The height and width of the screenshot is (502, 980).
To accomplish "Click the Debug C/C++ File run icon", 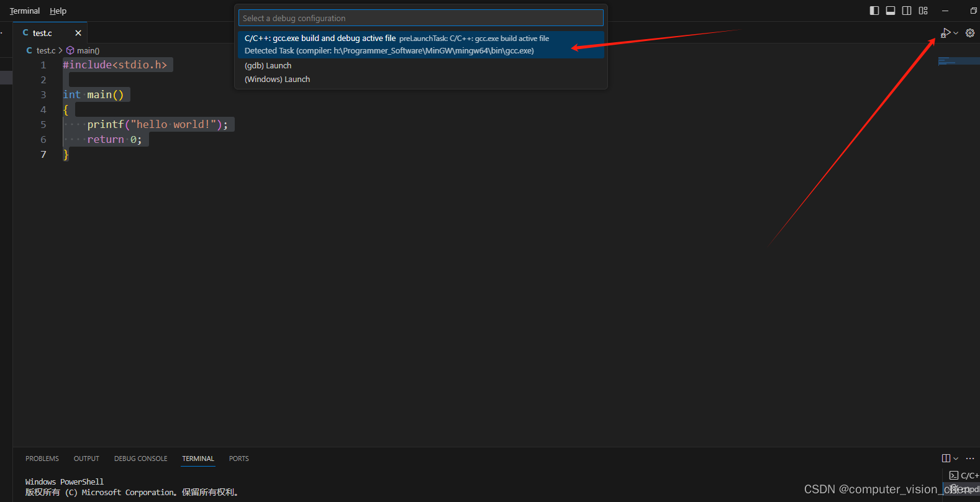I will click(945, 33).
